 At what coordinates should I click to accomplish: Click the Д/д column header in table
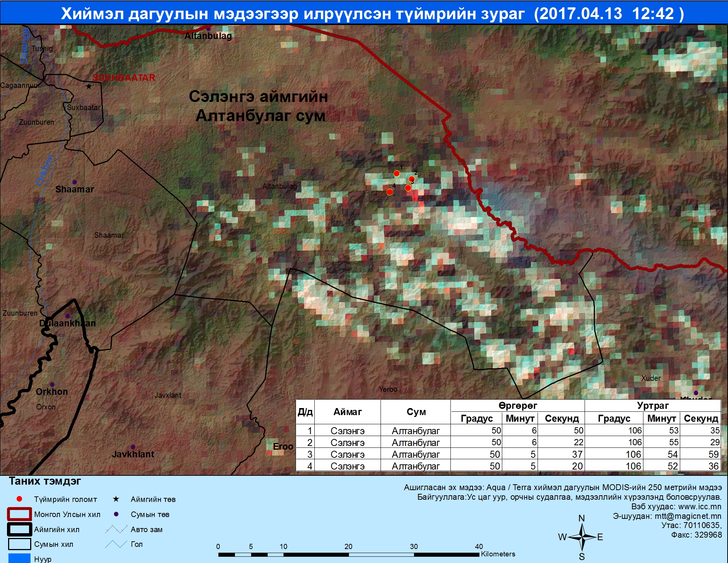click(x=305, y=412)
